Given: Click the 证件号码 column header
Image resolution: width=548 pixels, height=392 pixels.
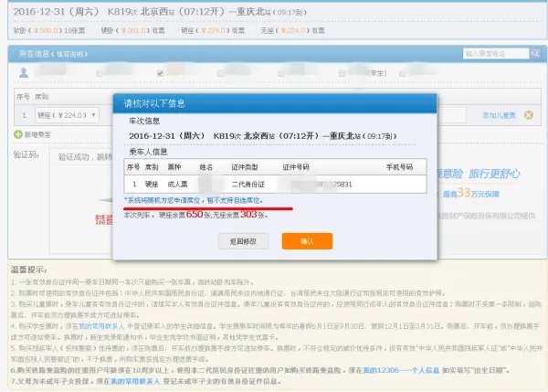Looking at the screenshot, I should tap(296, 167).
